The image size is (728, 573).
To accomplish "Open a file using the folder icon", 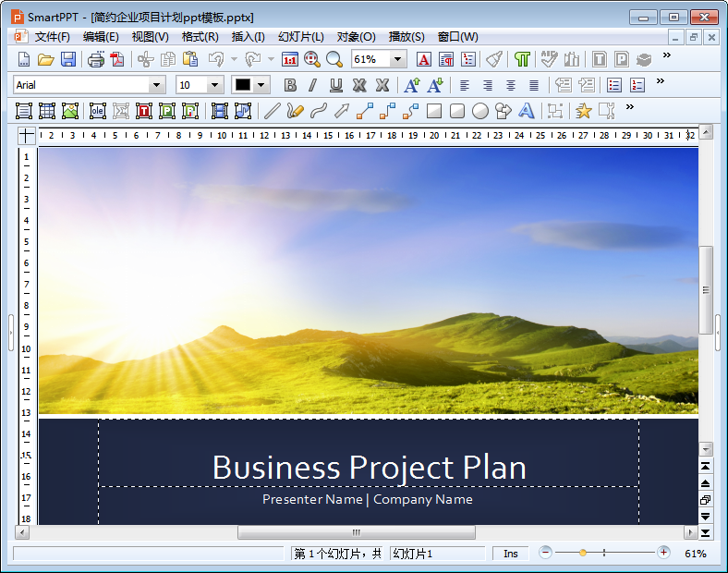I will [45, 59].
